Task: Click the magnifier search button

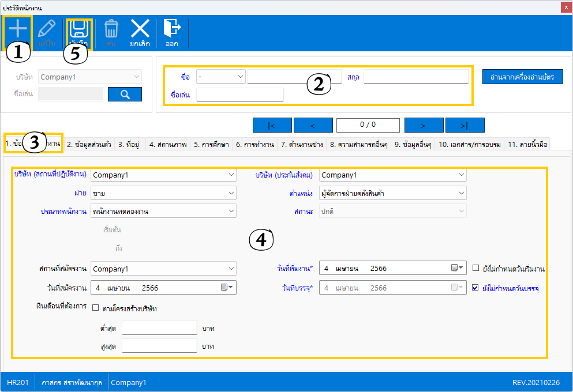Action: pos(125,94)
